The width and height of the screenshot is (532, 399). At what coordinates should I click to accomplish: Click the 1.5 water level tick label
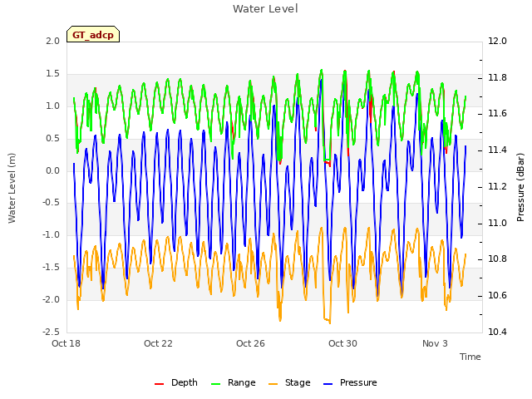click(52, 74)
